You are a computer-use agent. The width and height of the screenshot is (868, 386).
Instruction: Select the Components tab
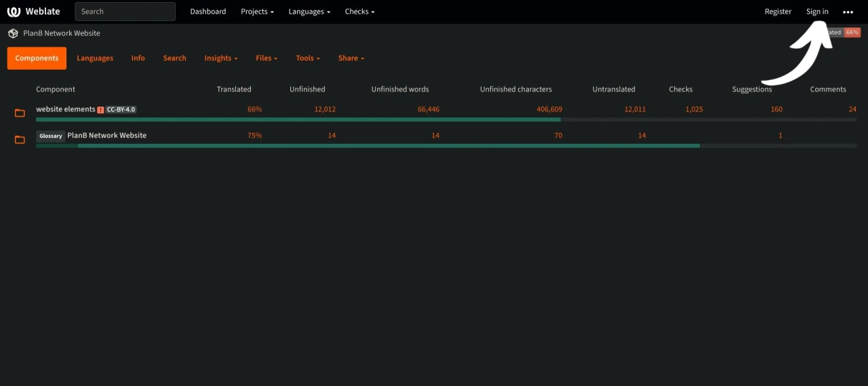coord(37,58)
